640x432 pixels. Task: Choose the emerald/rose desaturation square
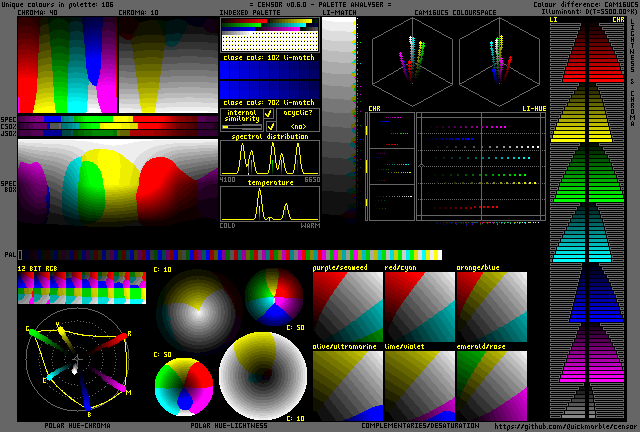click(x=490, y=385)
